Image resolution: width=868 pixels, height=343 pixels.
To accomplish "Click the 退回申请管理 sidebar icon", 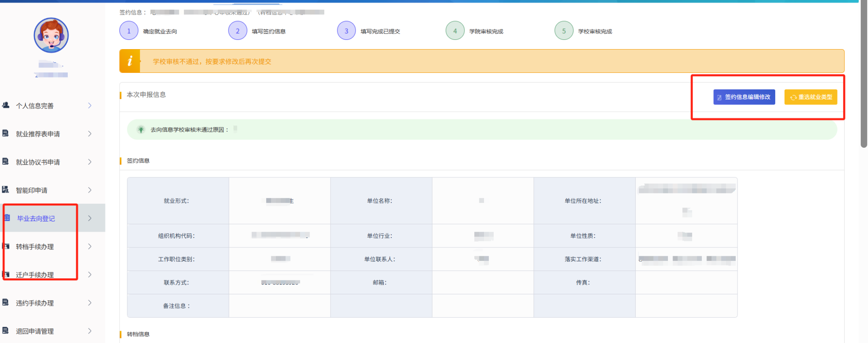I will tap(6, 330).
